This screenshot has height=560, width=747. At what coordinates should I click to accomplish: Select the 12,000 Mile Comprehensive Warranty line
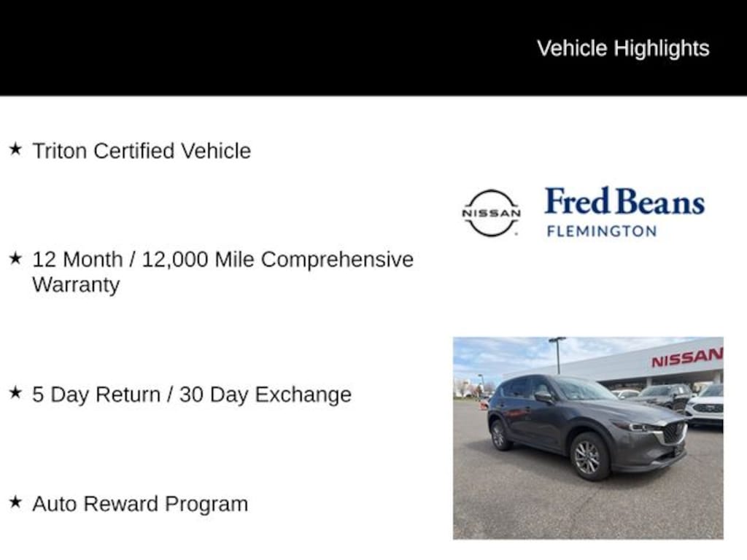pos(222,260)
